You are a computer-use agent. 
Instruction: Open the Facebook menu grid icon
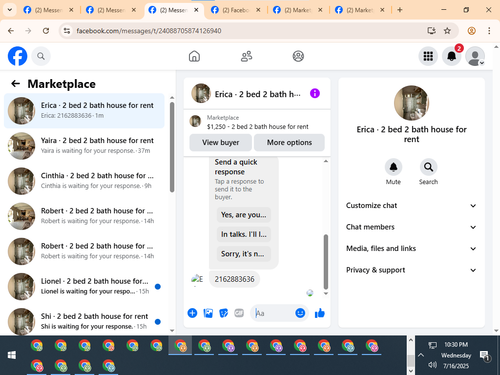pyautogui.click(x=428, y=56)
